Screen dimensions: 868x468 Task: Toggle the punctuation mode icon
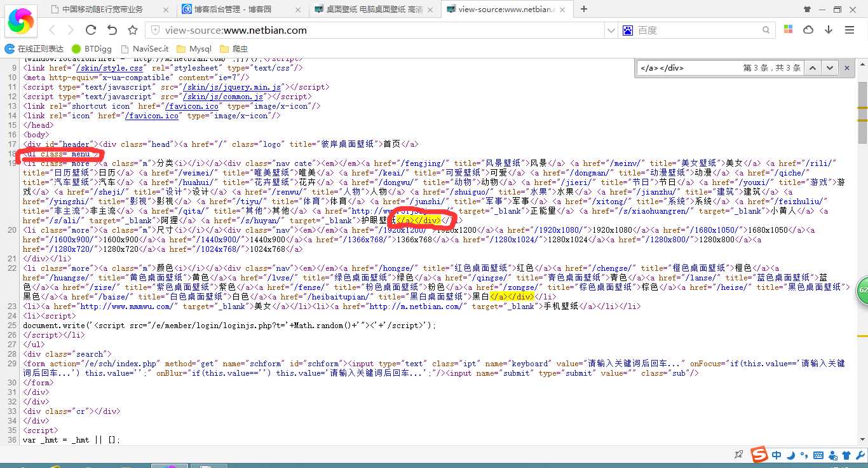803,456
